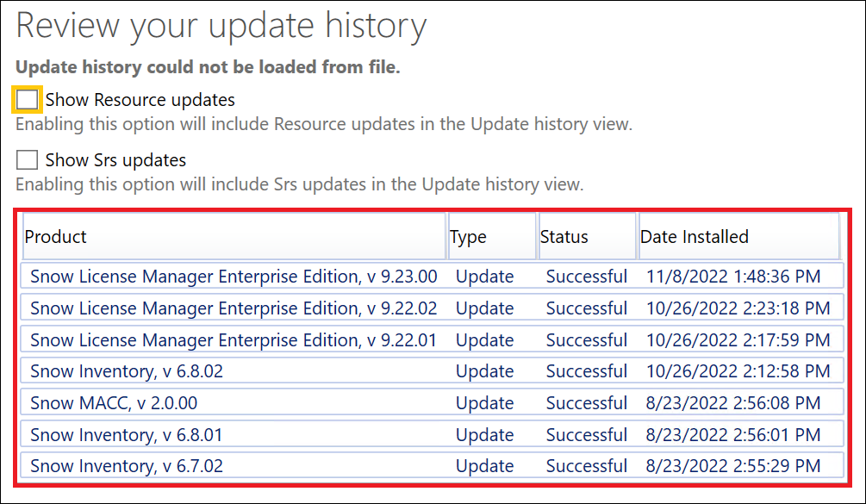Click date 10/26/2022 2:23:18 PM
The height and width of the screenshot is (504, 866).
point(738,308)
